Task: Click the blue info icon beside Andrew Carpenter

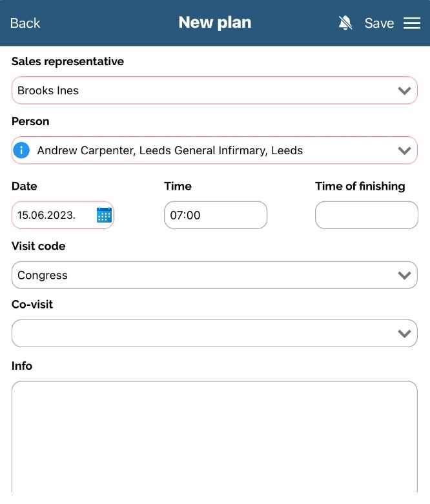Action: (x=22, y=150)
